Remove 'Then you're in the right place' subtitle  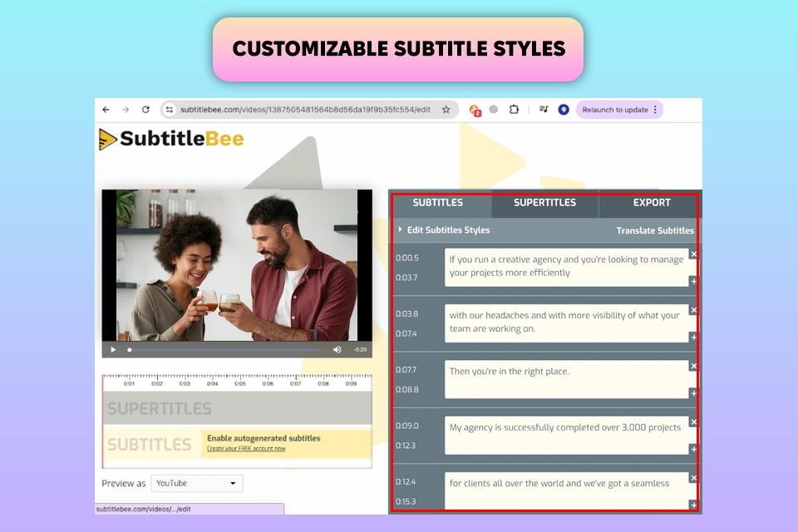pyautogui.click(x=693, y=366)
